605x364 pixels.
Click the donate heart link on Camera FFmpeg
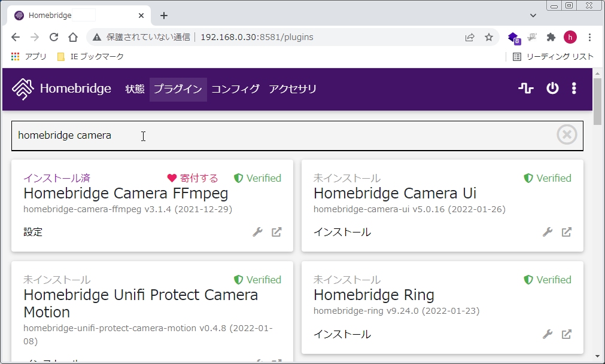click(x=193, y=178)
